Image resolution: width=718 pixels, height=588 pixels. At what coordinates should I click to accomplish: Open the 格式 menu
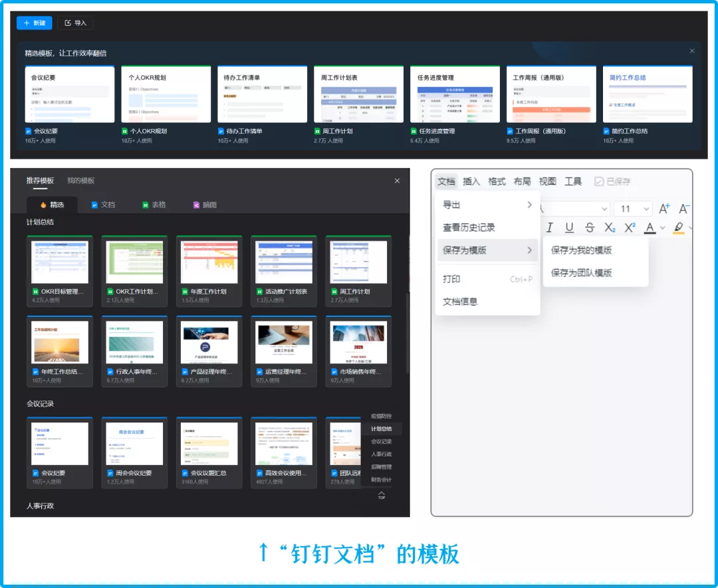(x=497, y=181)
